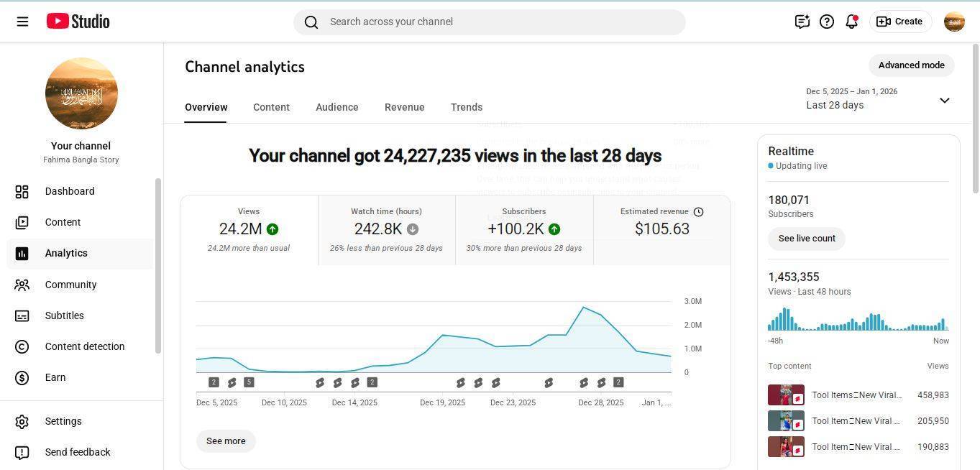Click the send feedback comment icon in header
Screen dimensions: 980x470
point(802,22)
